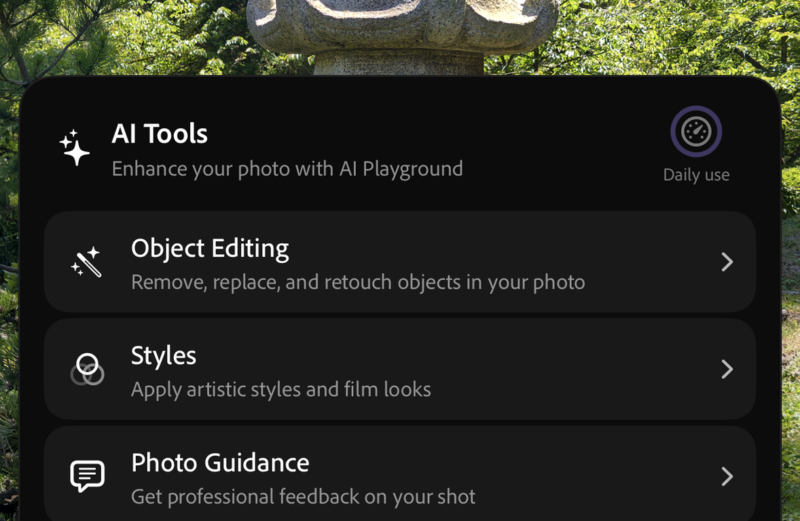
Task: Click the Object Editing magic wand icon
Action: click(x=86, y=262)
